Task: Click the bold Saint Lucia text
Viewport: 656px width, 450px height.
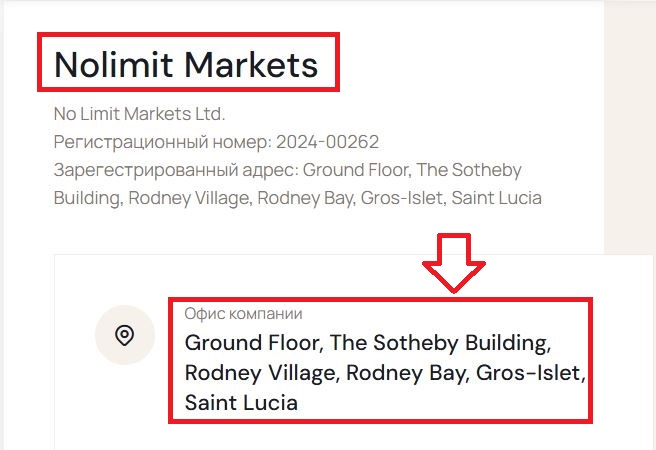Action: click(x=241, y=403)
